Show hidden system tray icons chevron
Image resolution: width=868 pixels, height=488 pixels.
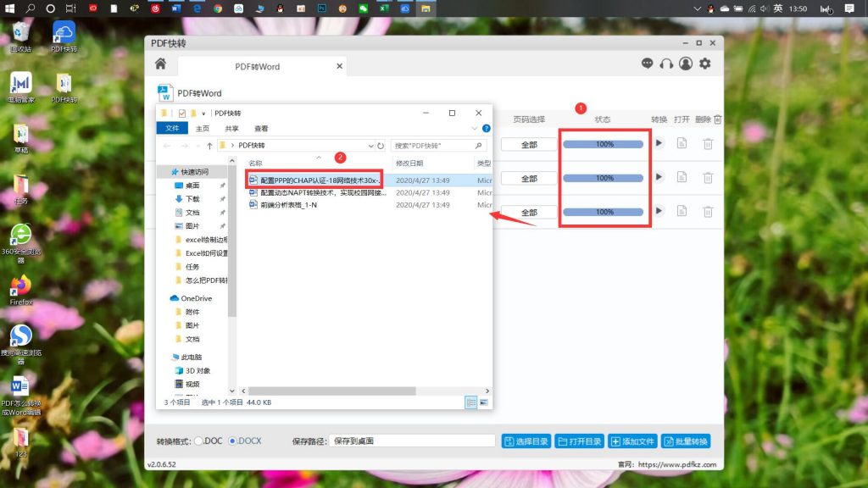click(697, 8)
